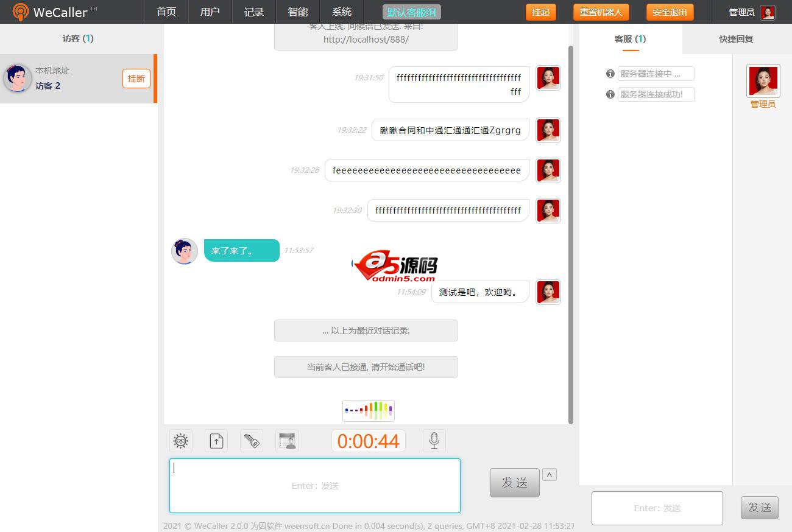Image resolution: width=792 pixels, height=532 pixels.
Task: Open the 智能 menu
Action: 298,12
